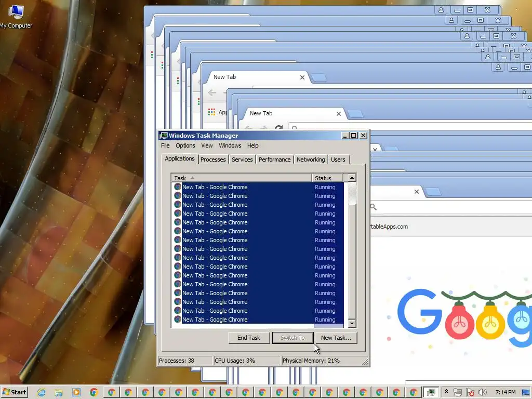
Task: Open Windows Media Player from taskbar
Action: 76,393
